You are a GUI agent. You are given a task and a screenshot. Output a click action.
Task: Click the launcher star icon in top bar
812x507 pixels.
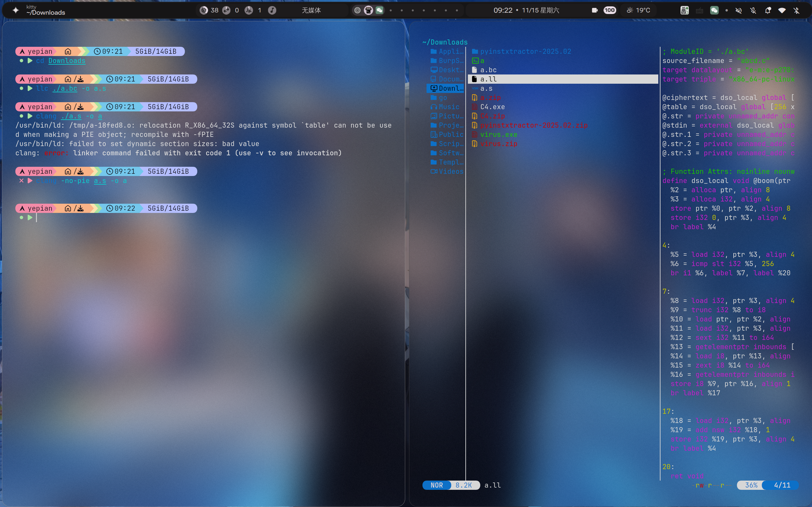pyautogui.click(x=15, y=10)
